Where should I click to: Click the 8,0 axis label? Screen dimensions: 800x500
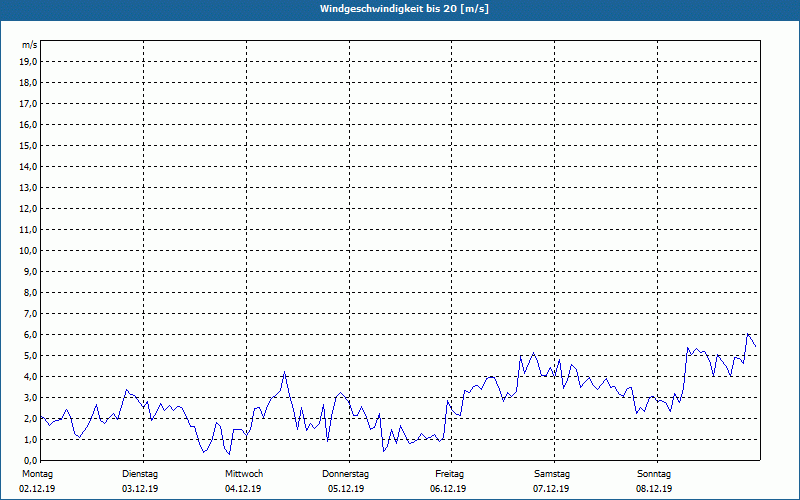pos(30,292)
